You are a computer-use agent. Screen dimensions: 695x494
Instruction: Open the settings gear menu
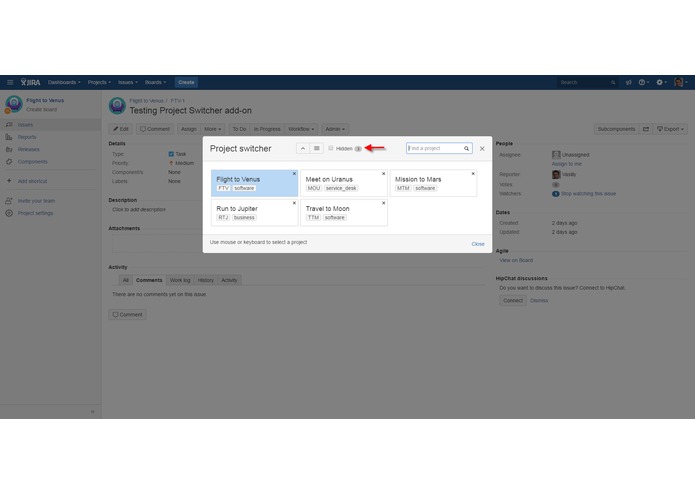point(661,82)
